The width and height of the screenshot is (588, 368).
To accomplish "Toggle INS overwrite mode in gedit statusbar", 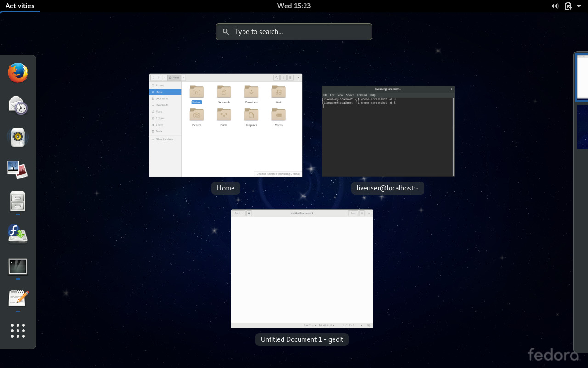I will coord(368,325).
